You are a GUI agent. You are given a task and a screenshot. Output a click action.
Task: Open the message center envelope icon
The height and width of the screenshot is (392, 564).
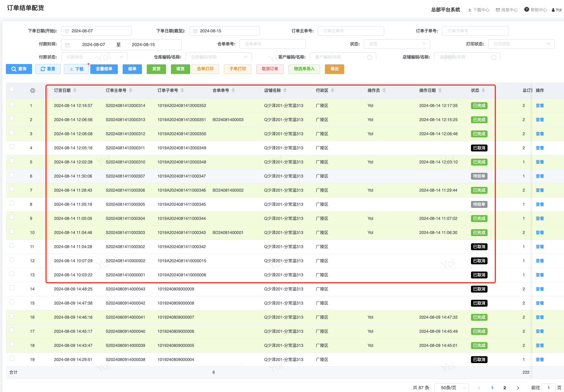[x=498, y=10]
